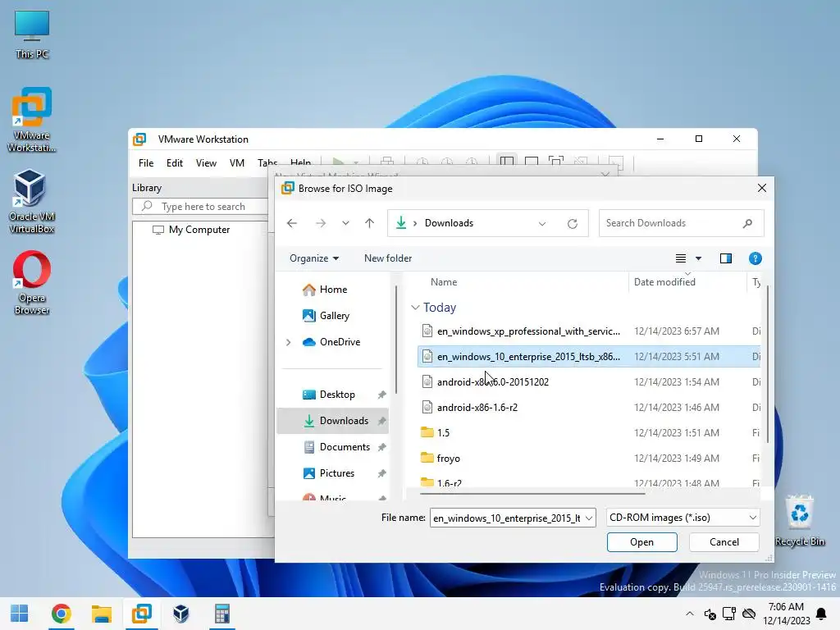Open the view options dropdown arrow
The height and width of the screenshot is (630, 840).
698,258
